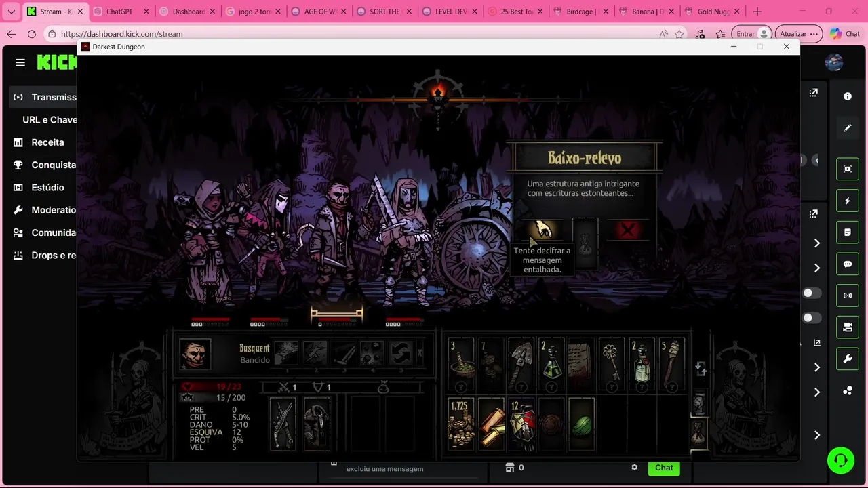
Task: Click the heraldic crest stack of 12
Action: [521, 425]
